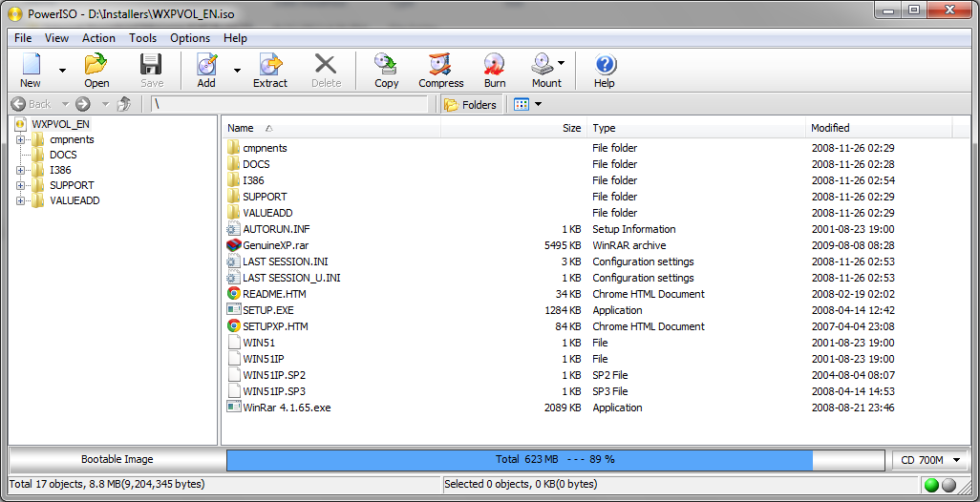
Task: Click the SETUPXP.HTM Chrome icon
Action: tap(234, 326)
